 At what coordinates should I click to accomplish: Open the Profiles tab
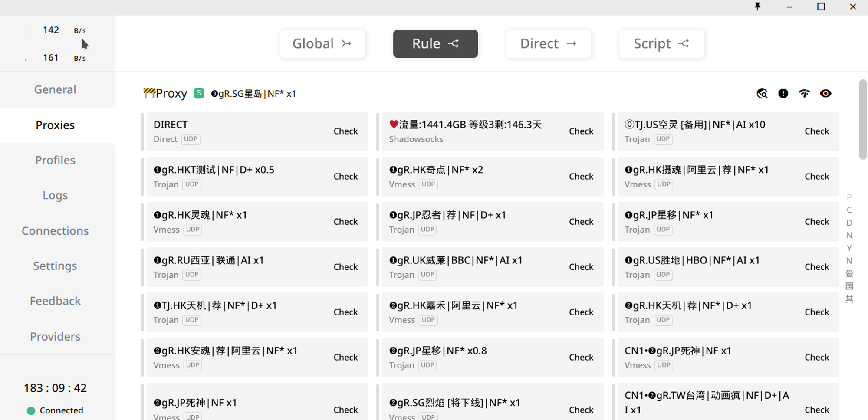tap(55, 160)
